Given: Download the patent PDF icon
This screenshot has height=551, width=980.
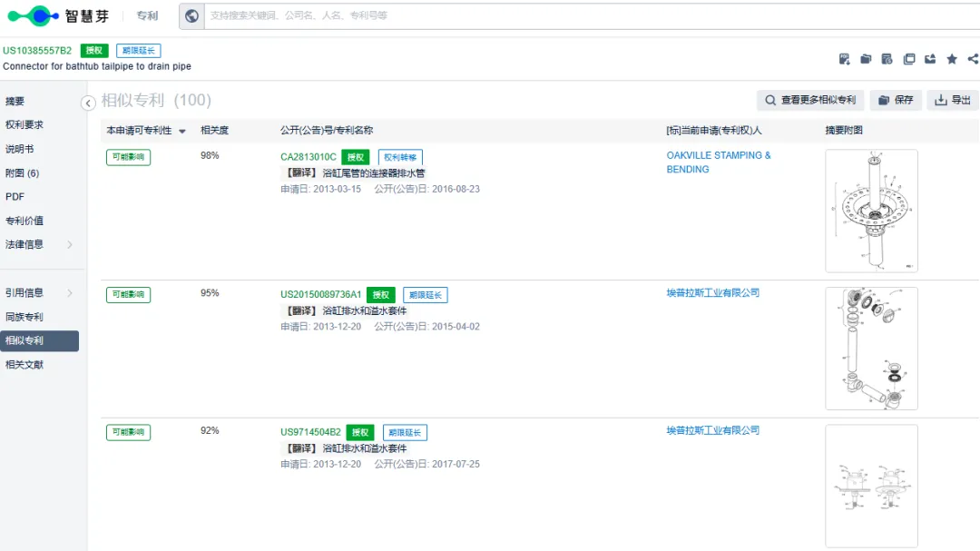Looking at the screenshot, I should click(x=845, y=59).
